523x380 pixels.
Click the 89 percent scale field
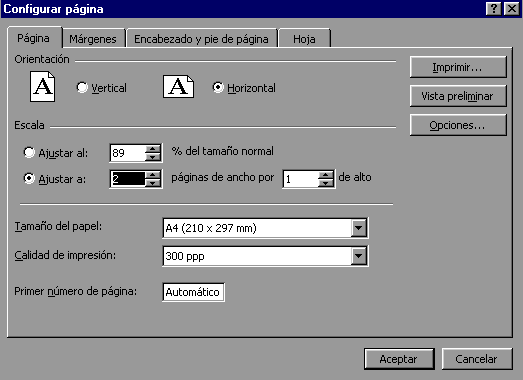click(x=128, y=153)
